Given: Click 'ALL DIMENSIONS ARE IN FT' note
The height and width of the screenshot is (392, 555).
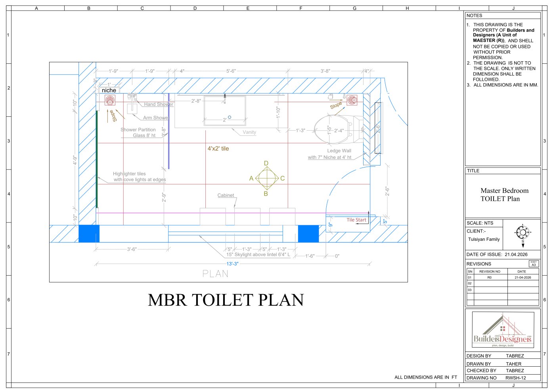Looking at the screenshot, I should 426,377.
